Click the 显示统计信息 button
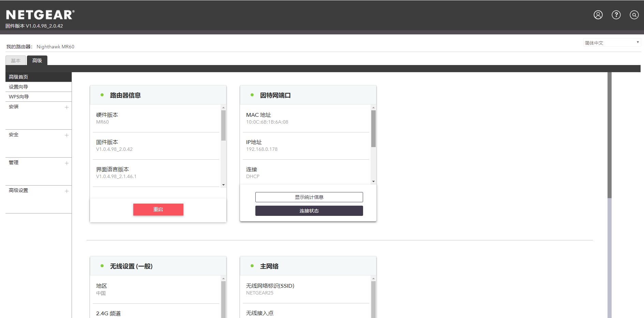The image size is (644, 318). click(309, 197)
